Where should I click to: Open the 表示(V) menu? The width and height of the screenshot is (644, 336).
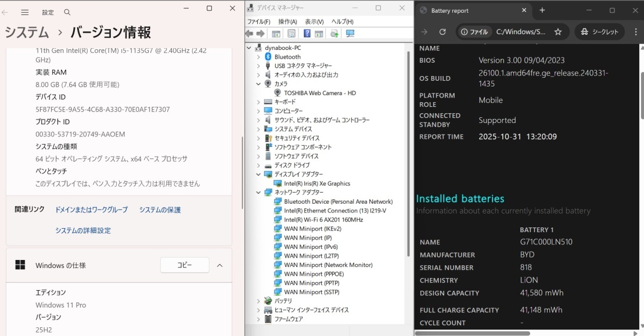coord(314,21)
